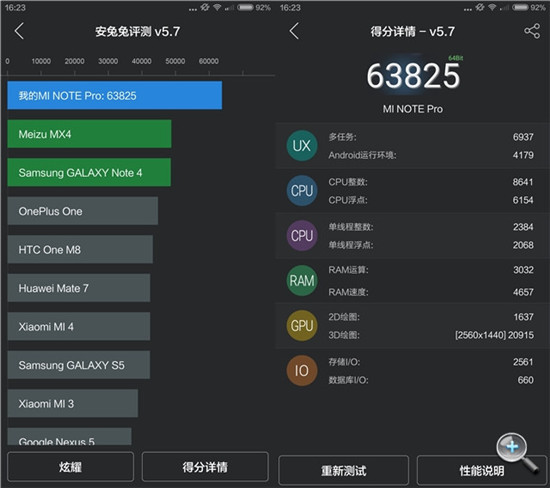This screenshot has width=550, height=488.
Task: Click the CPU浮点 score 6154
Action: tap(523, 200)
